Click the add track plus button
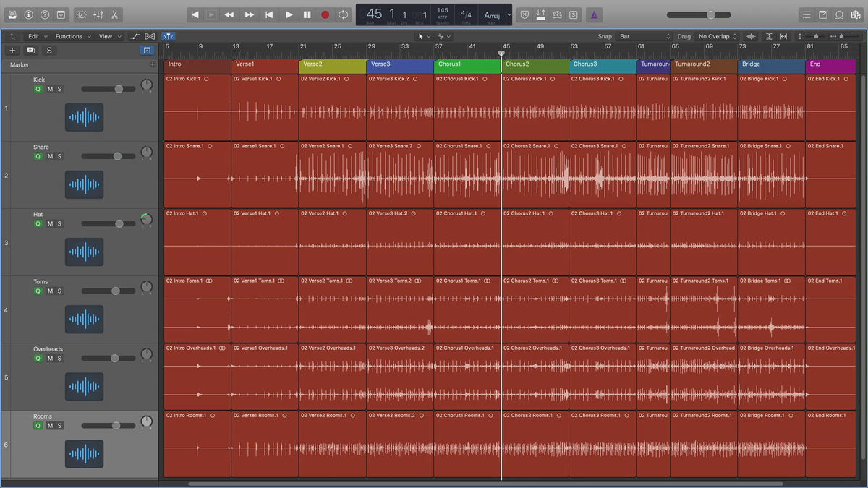Viewport: 868px width, 488px height. (12, 51)
